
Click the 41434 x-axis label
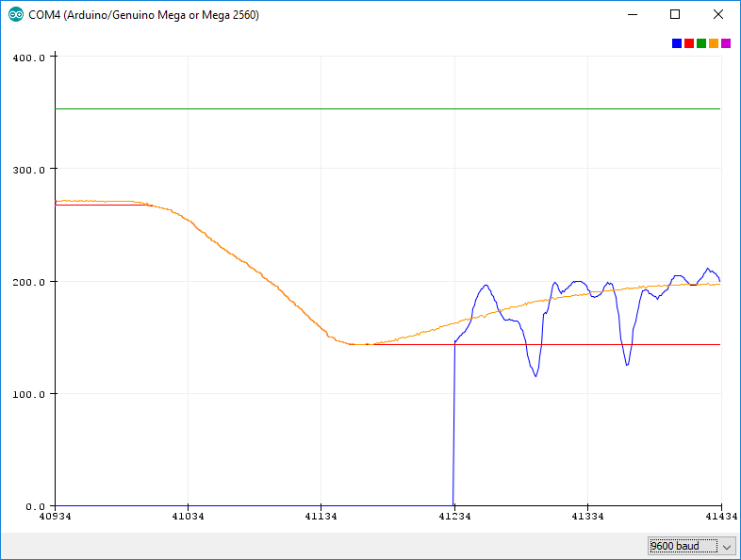(721, 516)
